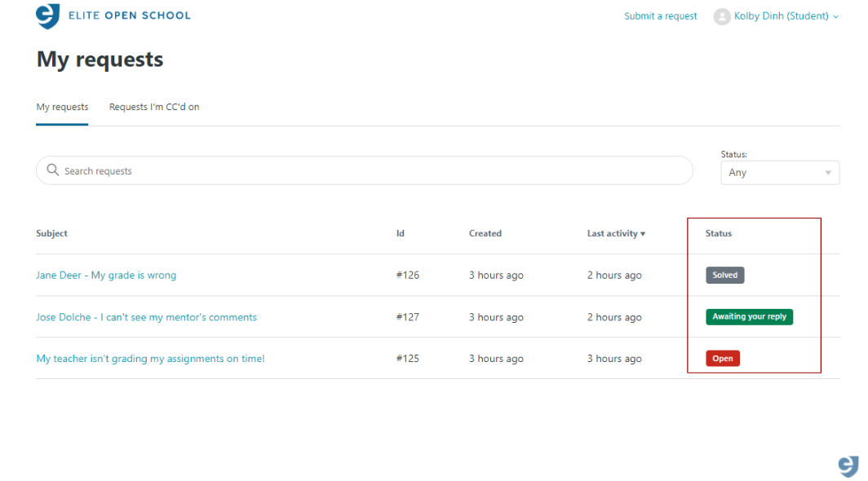Open request Jane Deer - My grade is wrong

106,275
